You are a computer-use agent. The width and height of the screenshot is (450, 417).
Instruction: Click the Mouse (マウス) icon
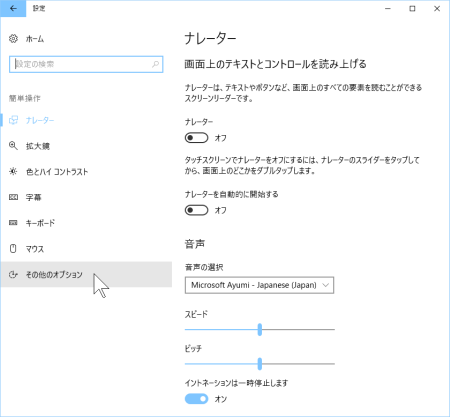13,249
